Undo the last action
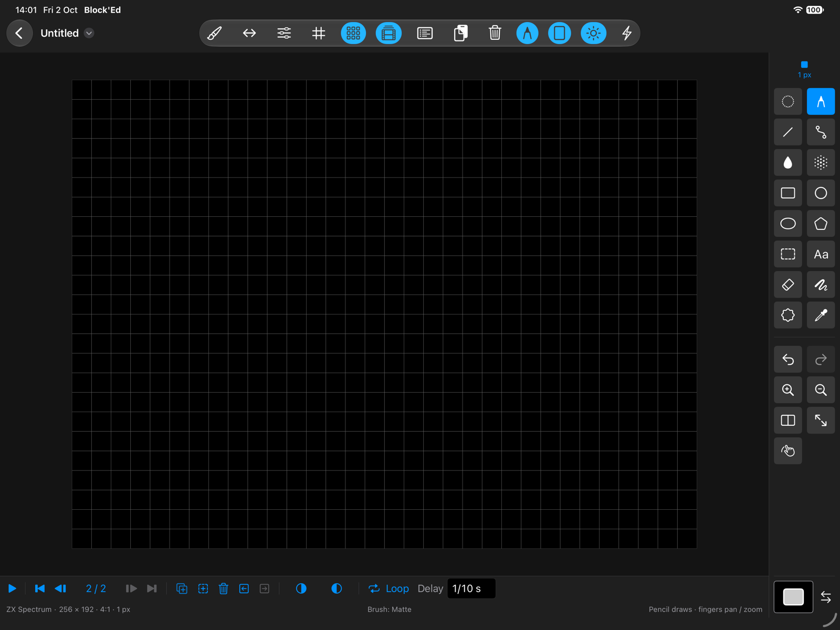The height and width of the screenshot is (630, 840). coord(788,359)
